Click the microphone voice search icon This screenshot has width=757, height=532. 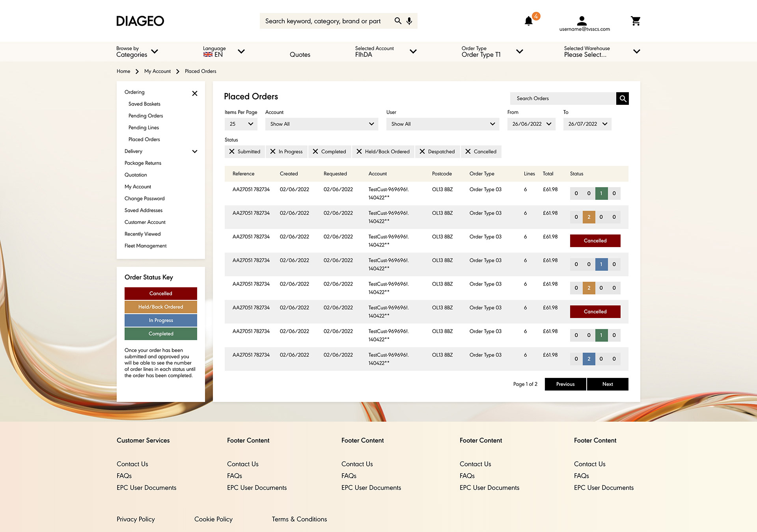409,21
